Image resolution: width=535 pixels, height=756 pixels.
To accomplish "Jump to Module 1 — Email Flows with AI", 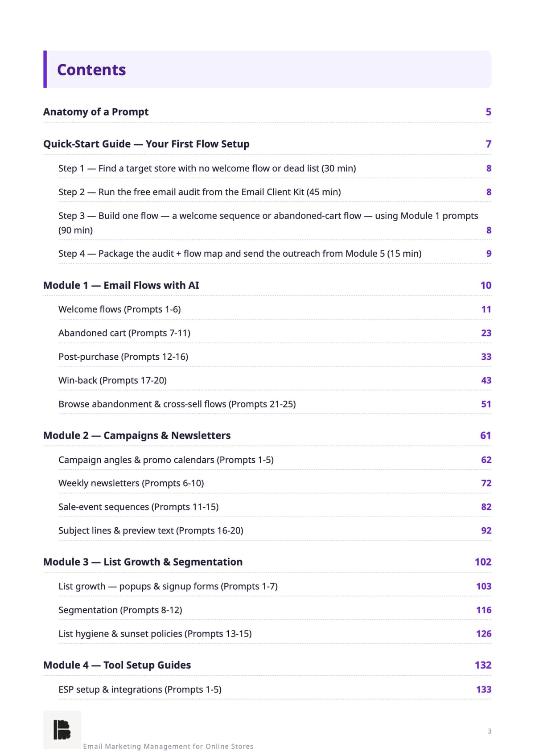I will [267, 285].
